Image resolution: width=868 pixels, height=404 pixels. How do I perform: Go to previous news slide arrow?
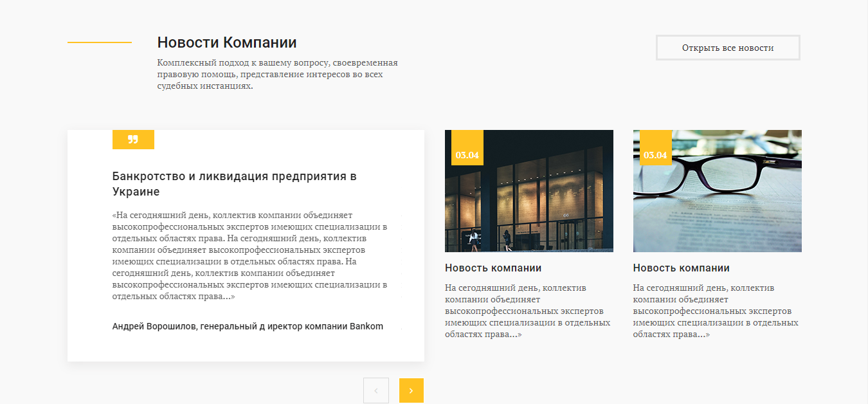pos(376,390)
